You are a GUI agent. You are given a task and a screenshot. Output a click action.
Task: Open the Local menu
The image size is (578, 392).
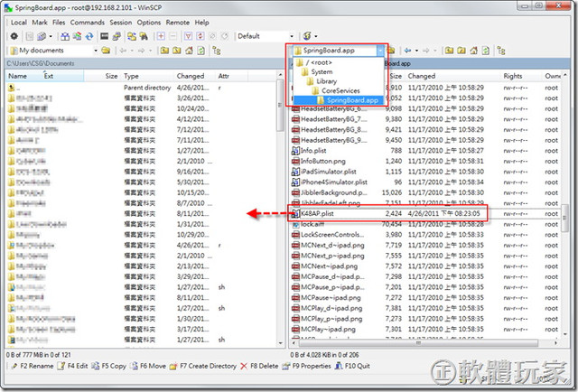coord(18,23)
